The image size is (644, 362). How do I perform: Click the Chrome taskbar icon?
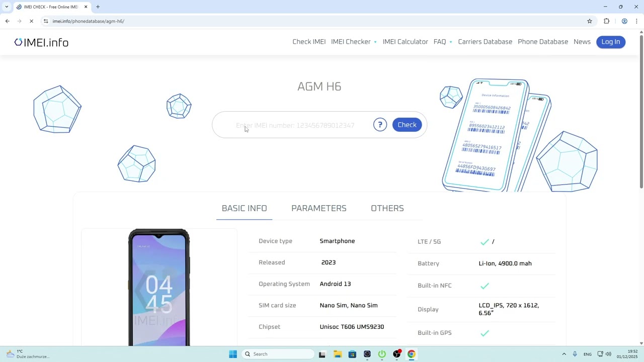[412, 354]
